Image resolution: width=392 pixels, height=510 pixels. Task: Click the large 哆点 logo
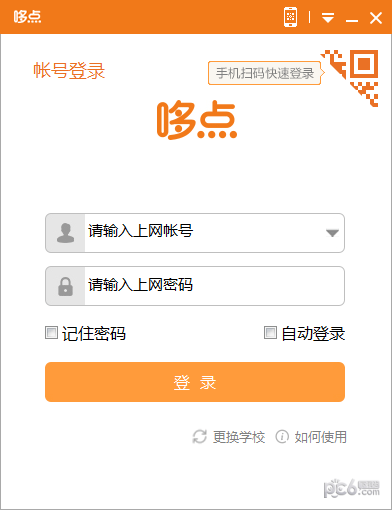(x=197, y=120)
